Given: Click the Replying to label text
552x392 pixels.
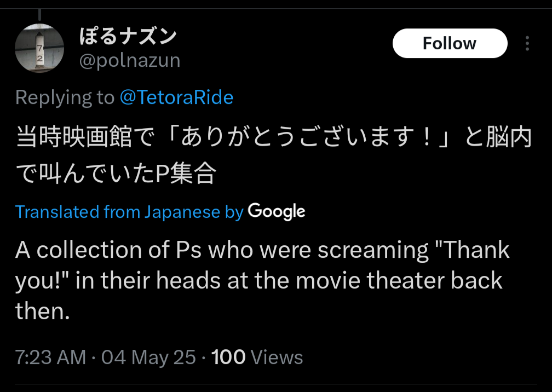Looking at the screenshot, I should click(x=65, y=97).
